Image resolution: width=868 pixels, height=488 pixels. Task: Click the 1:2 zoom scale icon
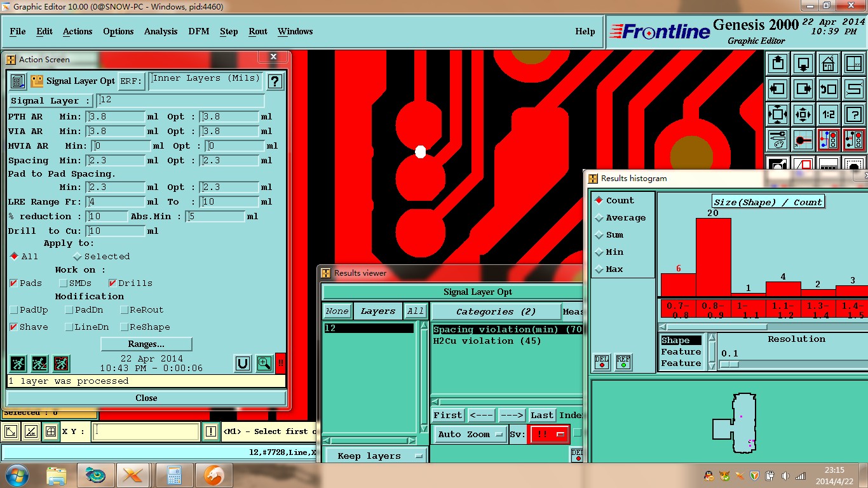pyautogui.click(x=829, y=115)
